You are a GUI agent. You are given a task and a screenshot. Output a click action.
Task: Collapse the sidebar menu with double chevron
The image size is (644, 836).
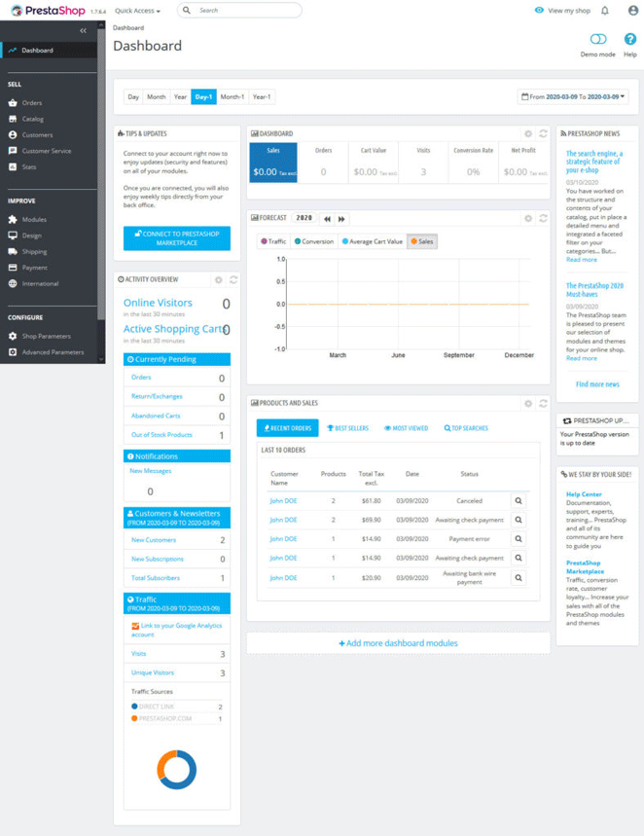[83, 31]
